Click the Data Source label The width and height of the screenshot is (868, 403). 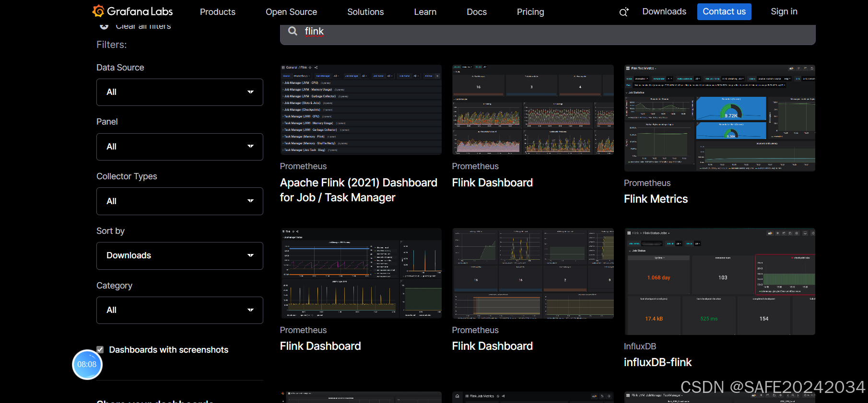[x=120, y=68]
